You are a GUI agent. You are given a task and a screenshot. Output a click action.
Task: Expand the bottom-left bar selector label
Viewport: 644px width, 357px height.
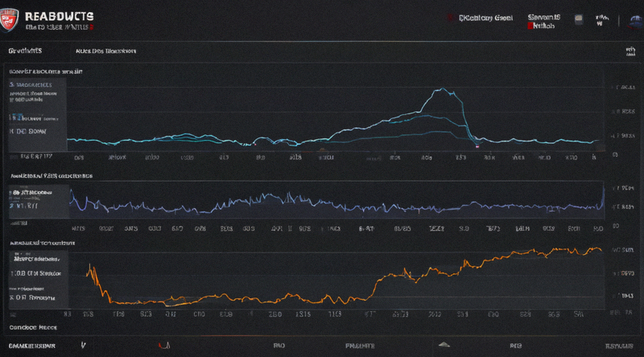pos(32,346)
